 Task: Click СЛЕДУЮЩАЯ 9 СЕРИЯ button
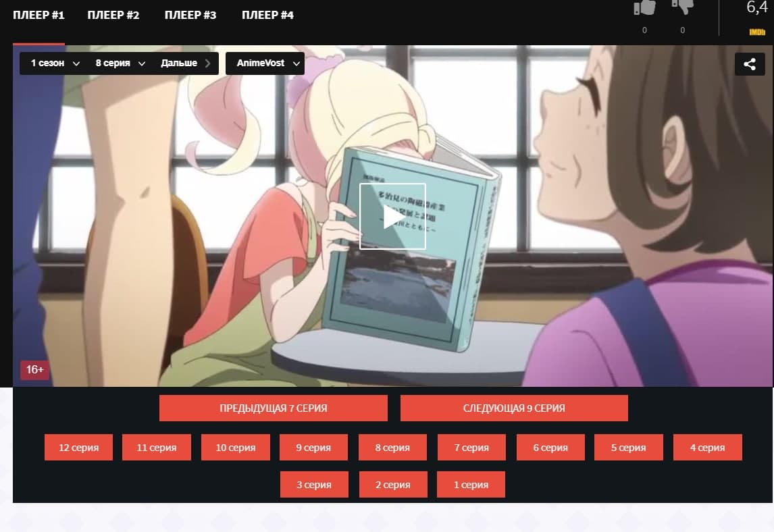coord(514,408)
